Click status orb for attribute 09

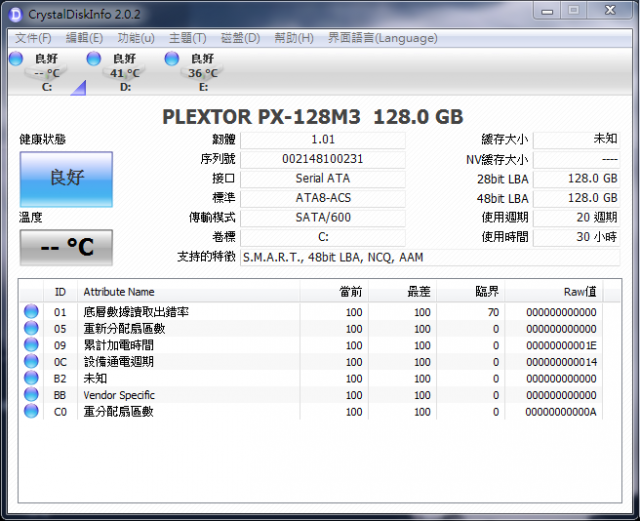pyautogui.click(x=31, y=345)
